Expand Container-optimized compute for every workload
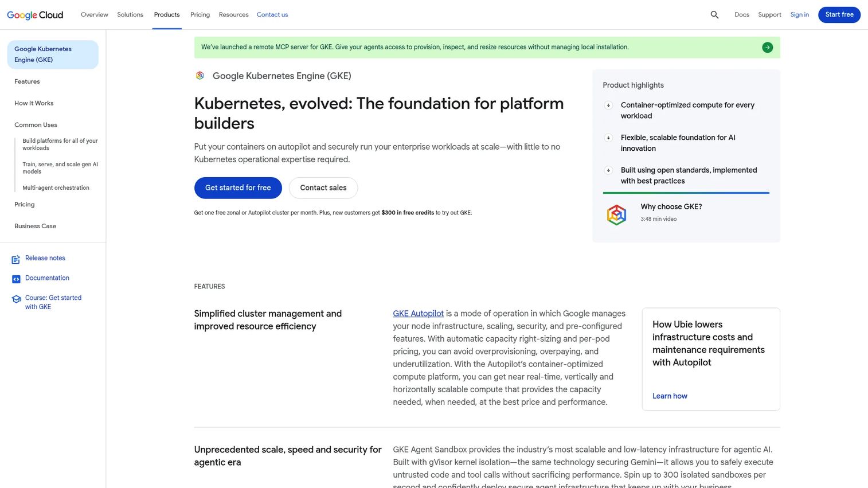The height and width of the screenshot is (488, 868). point(608,106)
